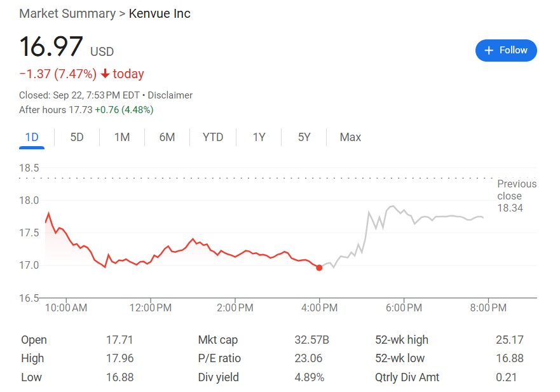The image size is (560, 392).
Task: Follow the Kenvue Inc stock
Action: pos(506,50)
